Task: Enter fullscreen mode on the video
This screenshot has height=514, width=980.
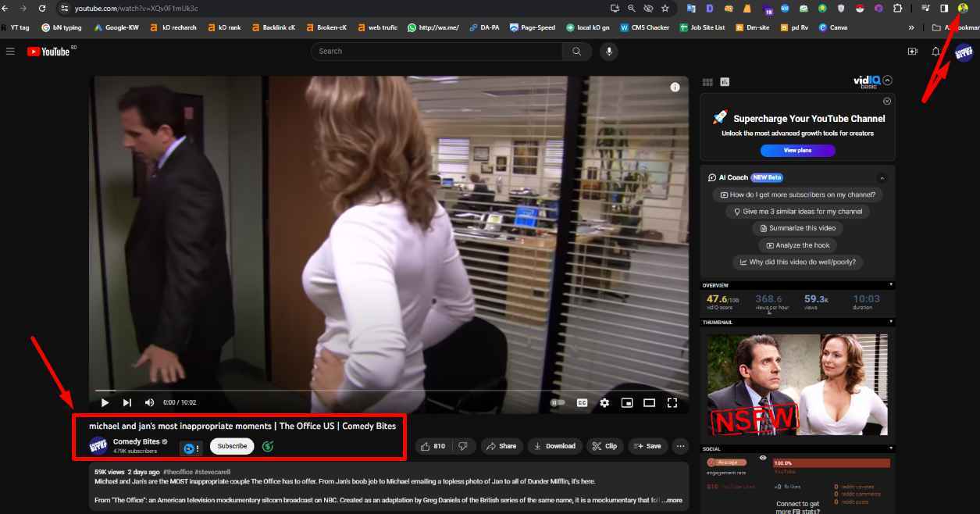Action: (672, 403)
